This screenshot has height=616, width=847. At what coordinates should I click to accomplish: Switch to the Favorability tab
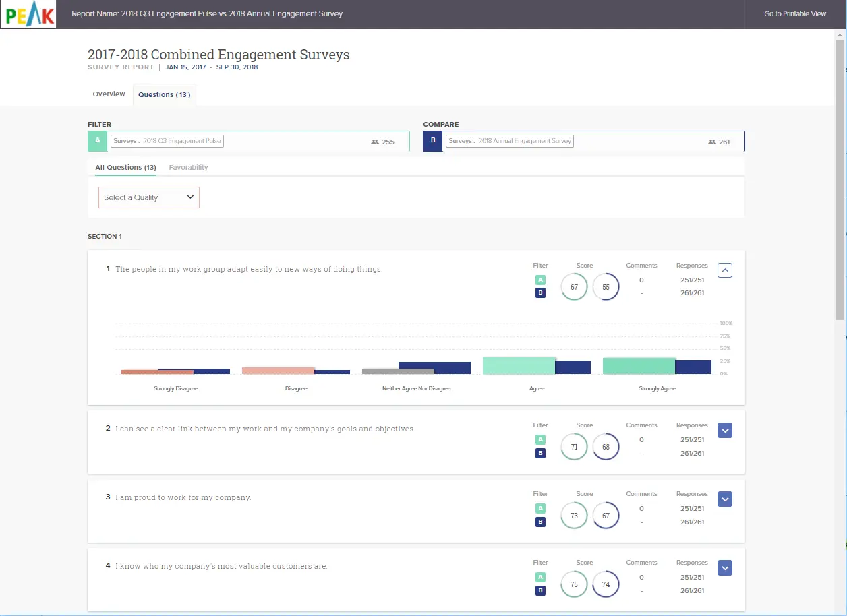(188, 167)
